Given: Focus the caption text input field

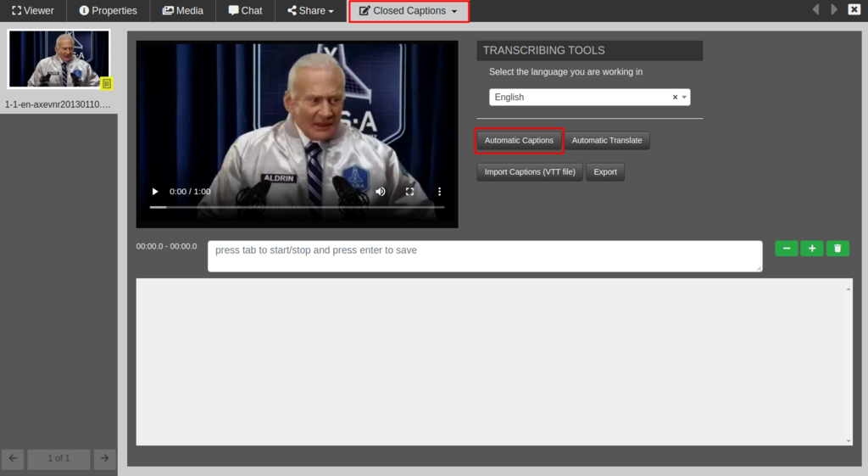Looking at the screenshot, I should tap(485, 256).
